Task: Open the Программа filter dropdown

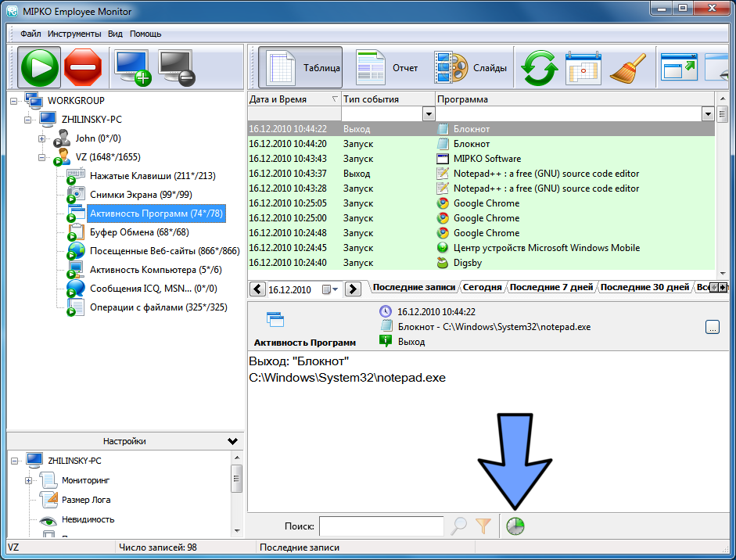Action: [x=708, y=114]
